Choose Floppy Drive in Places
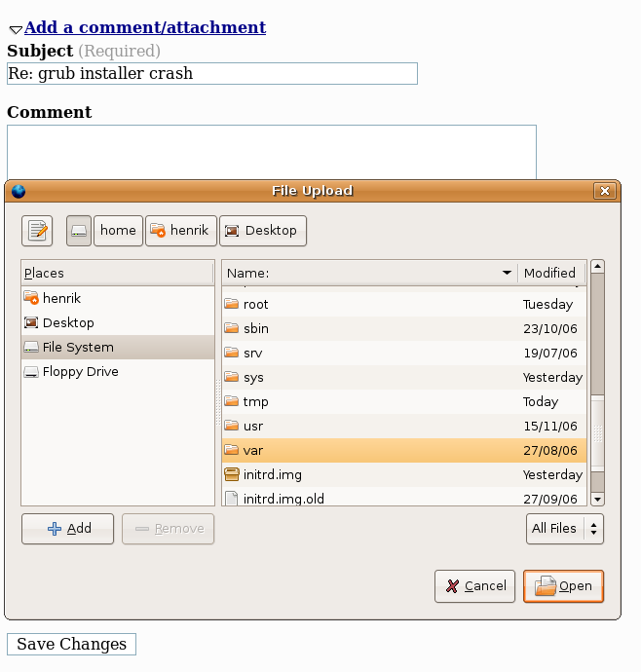Image resolution: width=641 pixels, height=672 pixels. [80, 371]
